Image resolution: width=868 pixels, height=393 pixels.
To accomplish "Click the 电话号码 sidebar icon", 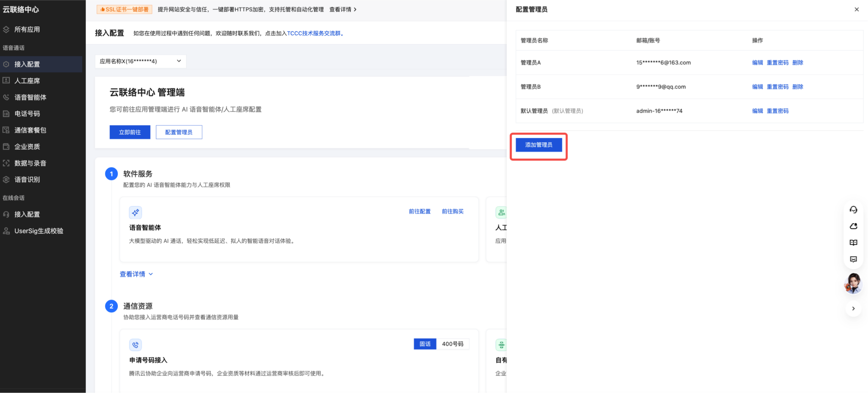I will (x=6, y=114).
